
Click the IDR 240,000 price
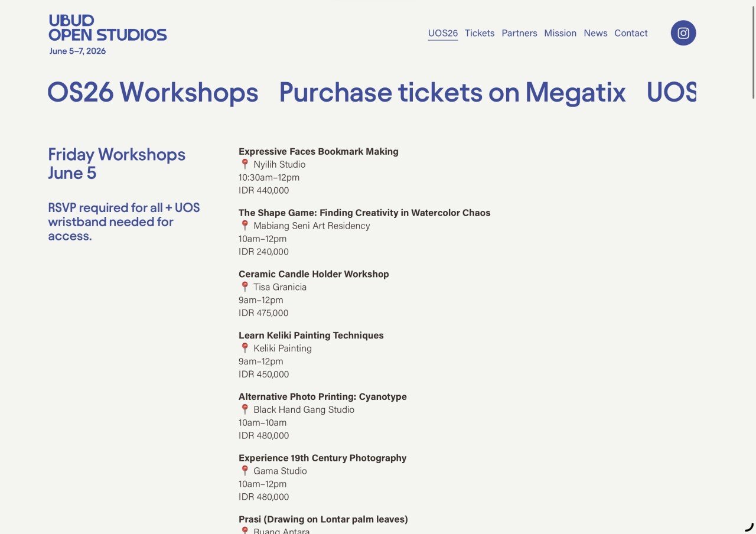tap(264, 252)
